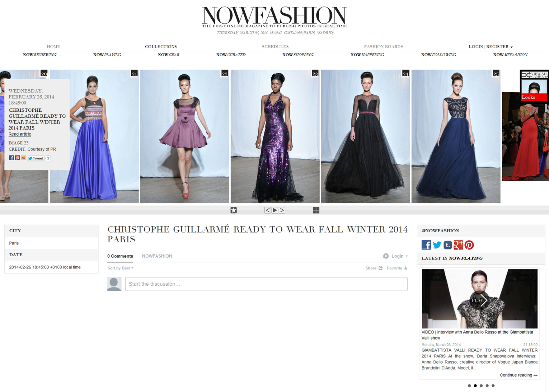Open the grid view icon below gallery
549x392 pixels.
pos(316,210)
